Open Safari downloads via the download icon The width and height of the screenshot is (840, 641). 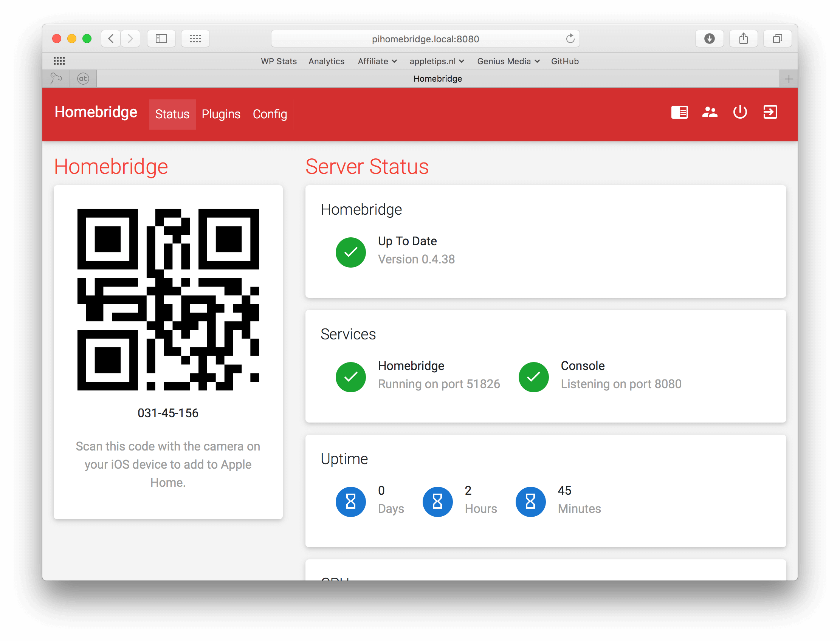[x=709, y=38]
